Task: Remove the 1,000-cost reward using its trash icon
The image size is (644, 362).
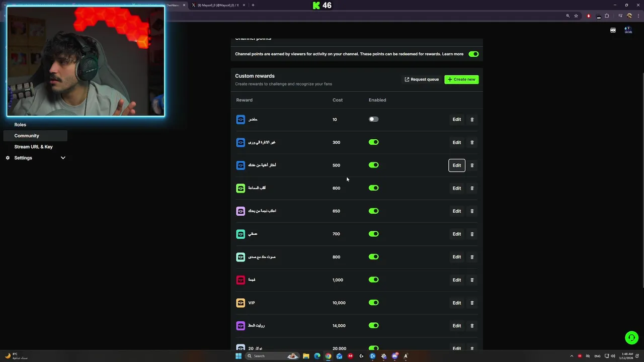Action: (x=472, y=280)
